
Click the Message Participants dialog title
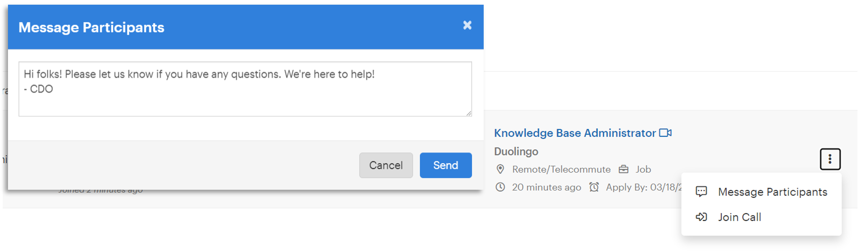91,27
